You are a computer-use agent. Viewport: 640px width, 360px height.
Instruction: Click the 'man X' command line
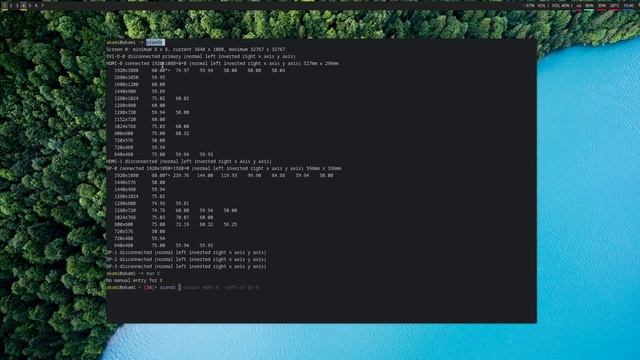[x=153, y=273]
